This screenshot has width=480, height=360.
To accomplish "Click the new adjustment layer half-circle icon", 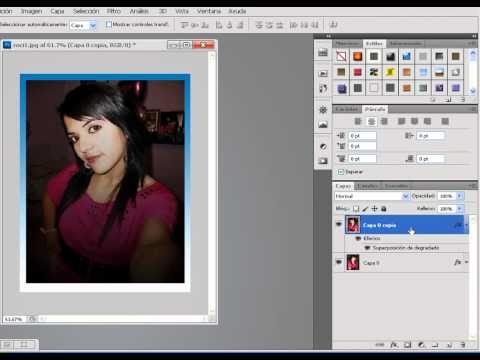I will tap(421, 345).
